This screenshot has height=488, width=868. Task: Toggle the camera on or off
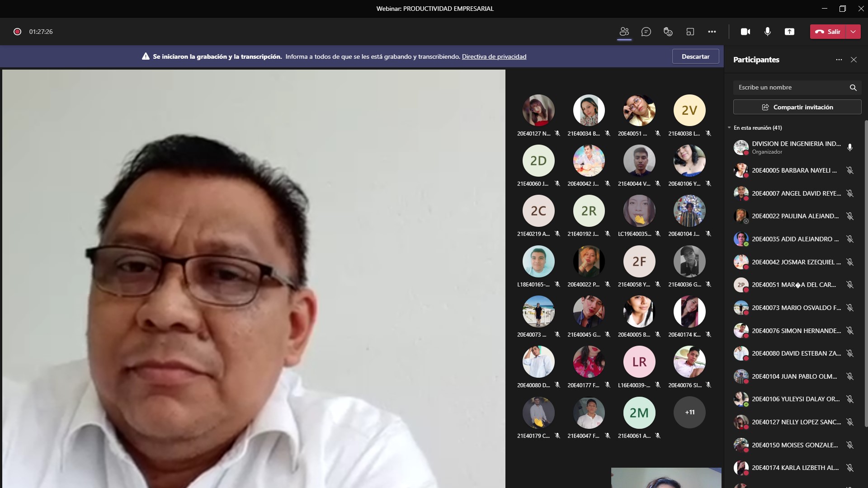(x=745, y=32)
